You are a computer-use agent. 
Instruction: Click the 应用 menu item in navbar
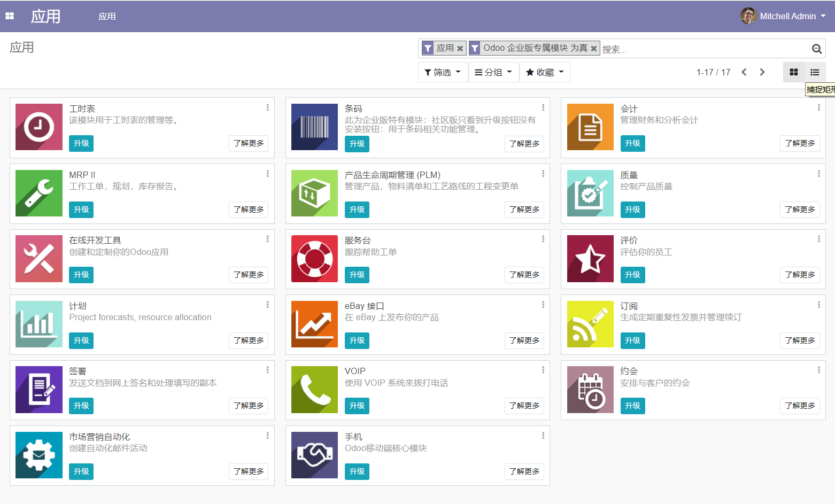click(107, 16)
